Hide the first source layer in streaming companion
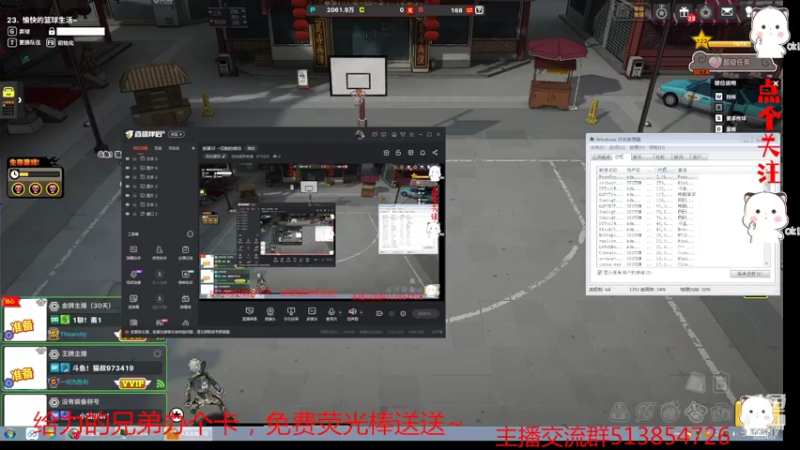The height and width of the screenshot is (450, 800). point(128,159)
